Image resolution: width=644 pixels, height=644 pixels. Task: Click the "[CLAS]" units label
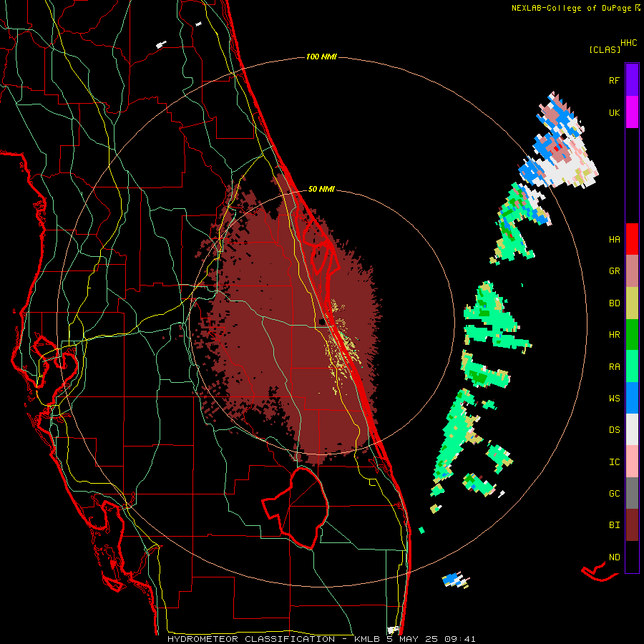pos(604,50)
